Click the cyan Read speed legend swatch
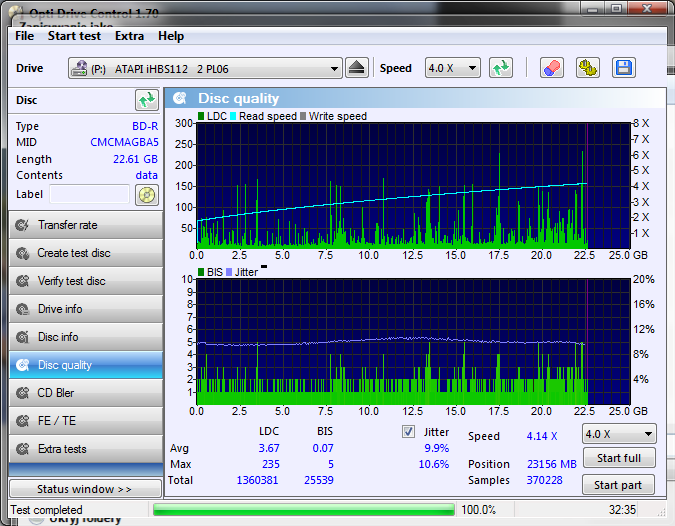Viewport: 675px width, 526px height. click(233, 116)
